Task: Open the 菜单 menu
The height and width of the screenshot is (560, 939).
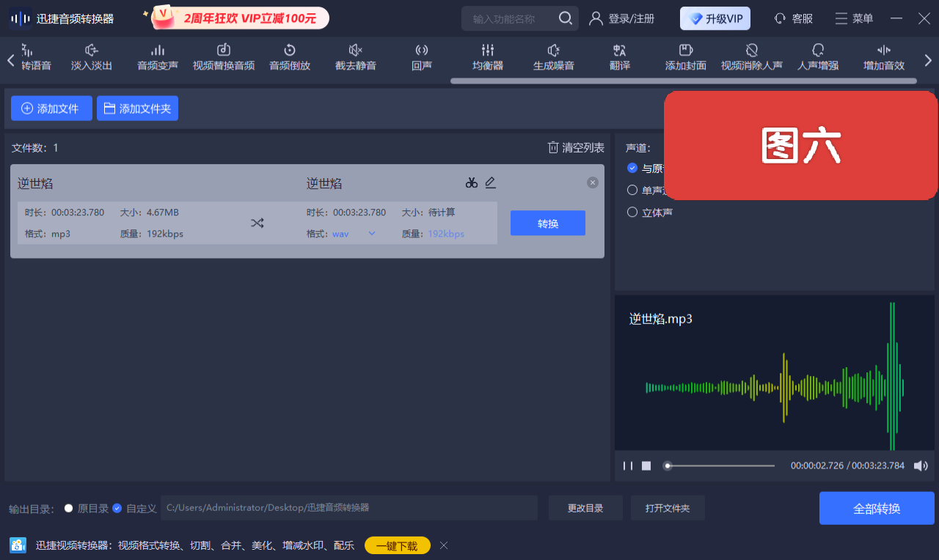Action: coord(853,18)
